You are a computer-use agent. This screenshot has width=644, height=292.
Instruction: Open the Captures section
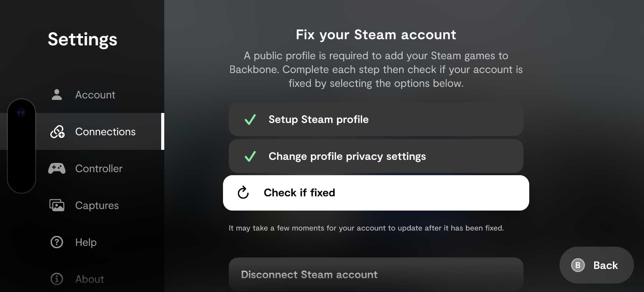pyautogui.click(x=97, y=205)
